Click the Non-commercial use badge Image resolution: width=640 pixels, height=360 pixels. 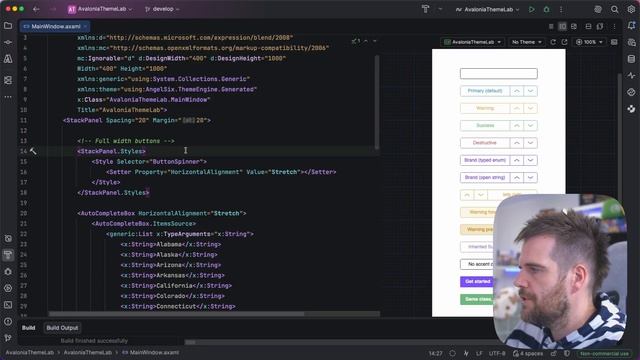604,353
